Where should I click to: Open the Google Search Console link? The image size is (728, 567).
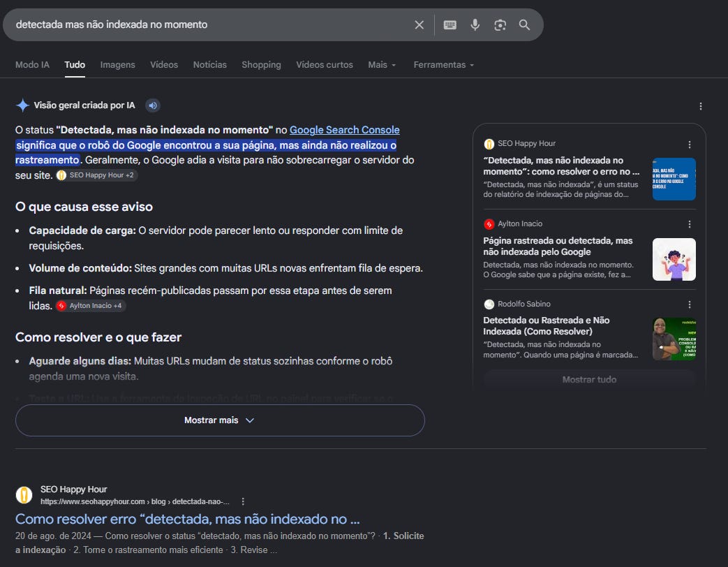tap(345, 130)
